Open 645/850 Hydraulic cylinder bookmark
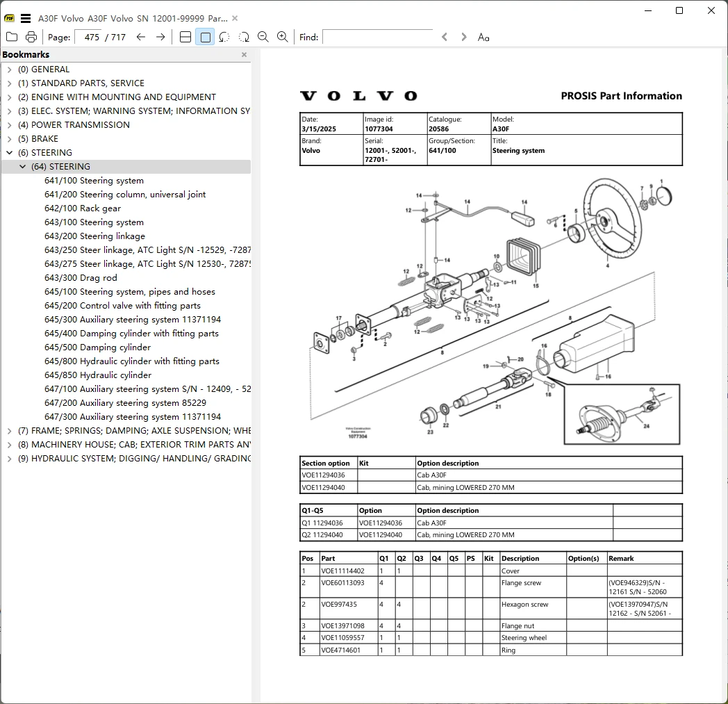This screenshot has height=704, width=728. click(98, 376)
